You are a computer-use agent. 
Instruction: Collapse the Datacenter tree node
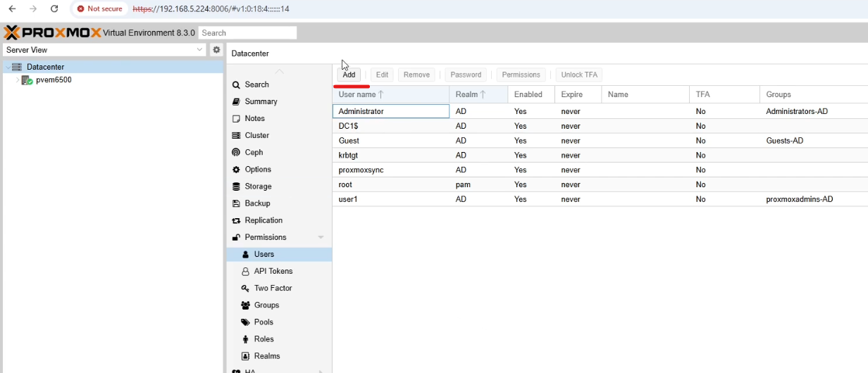[x=8, y=67]
